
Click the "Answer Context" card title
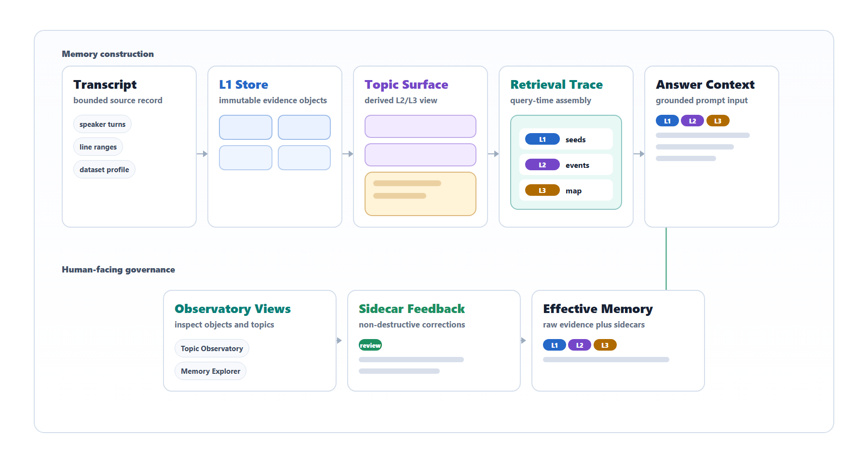[x=705, y=84]
